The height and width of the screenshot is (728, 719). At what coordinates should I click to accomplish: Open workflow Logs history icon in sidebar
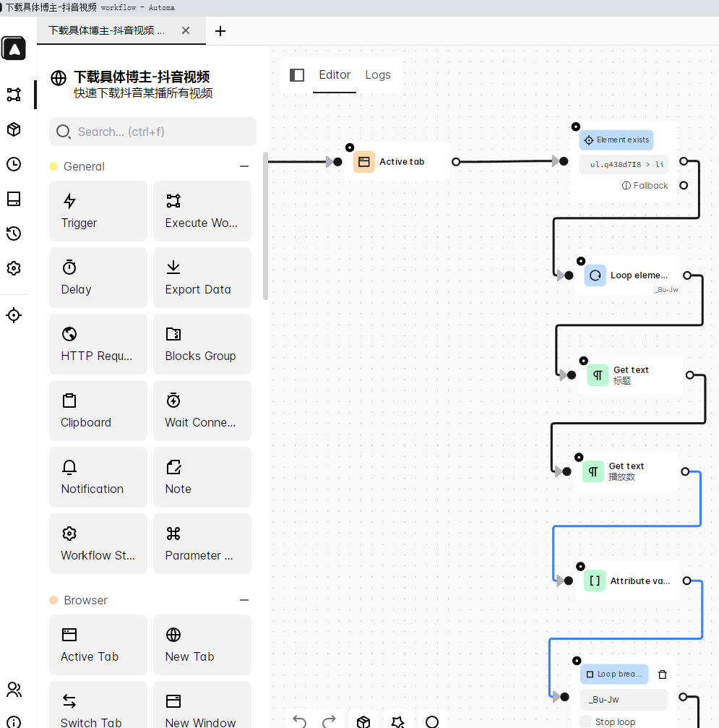point(14,234)
